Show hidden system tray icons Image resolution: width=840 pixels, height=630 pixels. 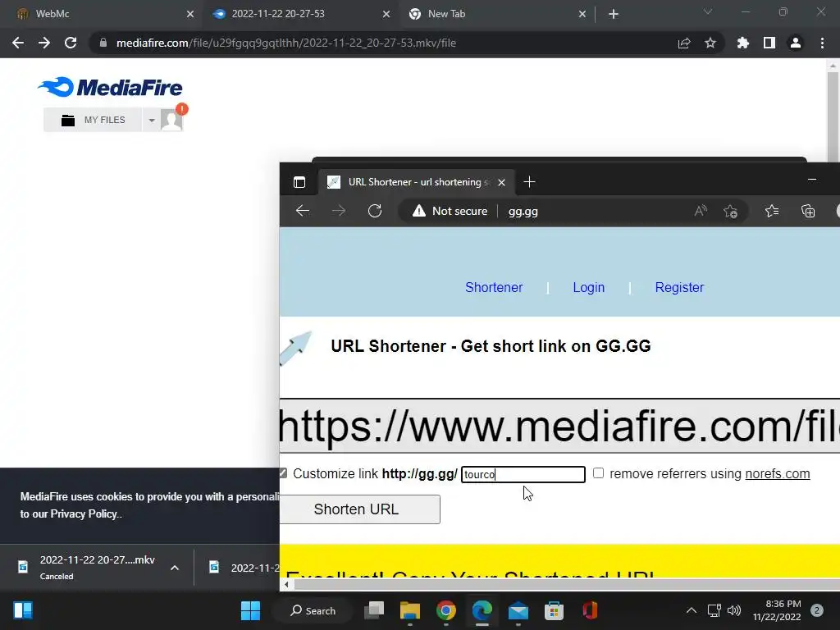[692, 610]
